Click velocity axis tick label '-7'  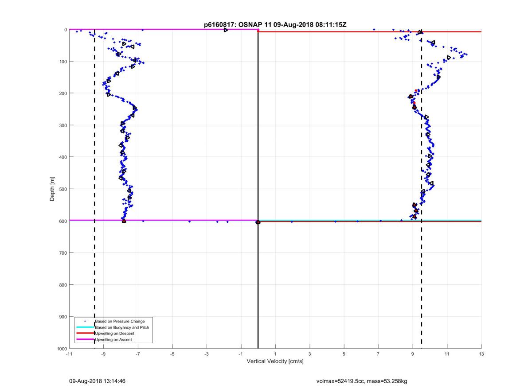tap(138, 354)
